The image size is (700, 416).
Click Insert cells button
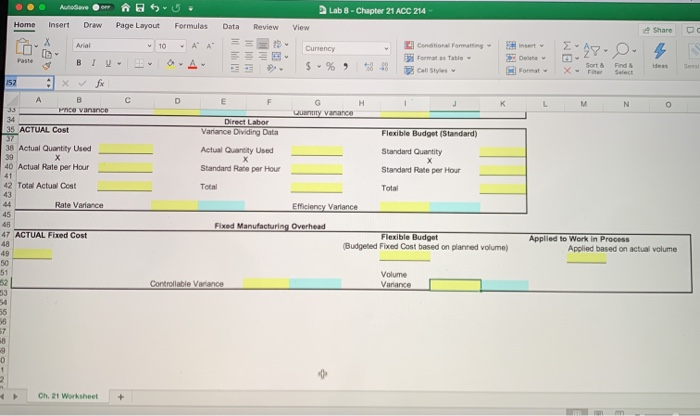(x=525, y=46)
